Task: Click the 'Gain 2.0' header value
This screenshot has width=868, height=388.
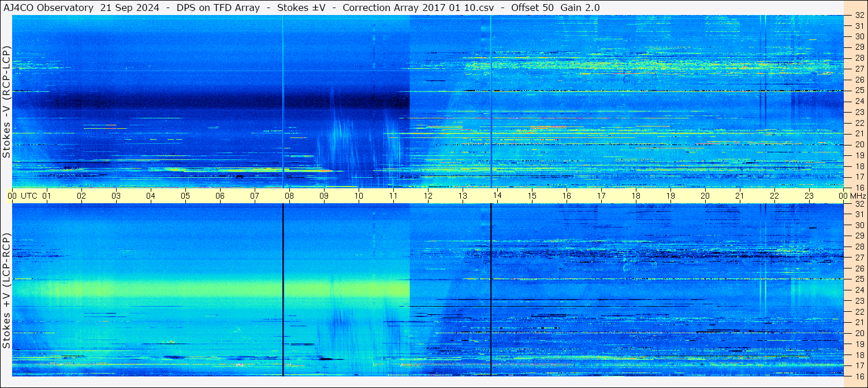Action: point(580,8)
